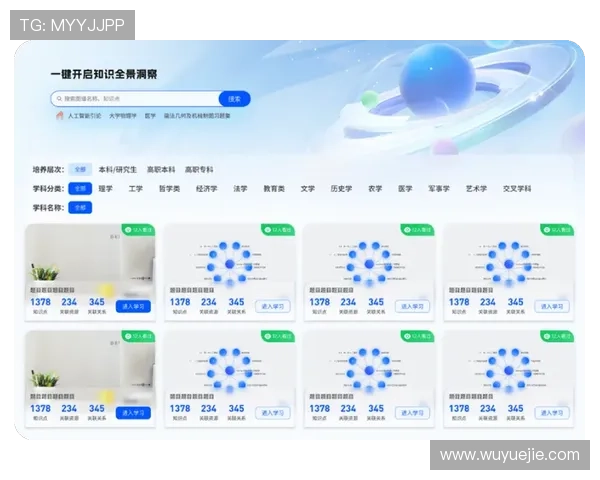Viewport: 600px width, 480px height.
Task: Filter by the 农学 discipline category
Action: click(x=375, y=188)
